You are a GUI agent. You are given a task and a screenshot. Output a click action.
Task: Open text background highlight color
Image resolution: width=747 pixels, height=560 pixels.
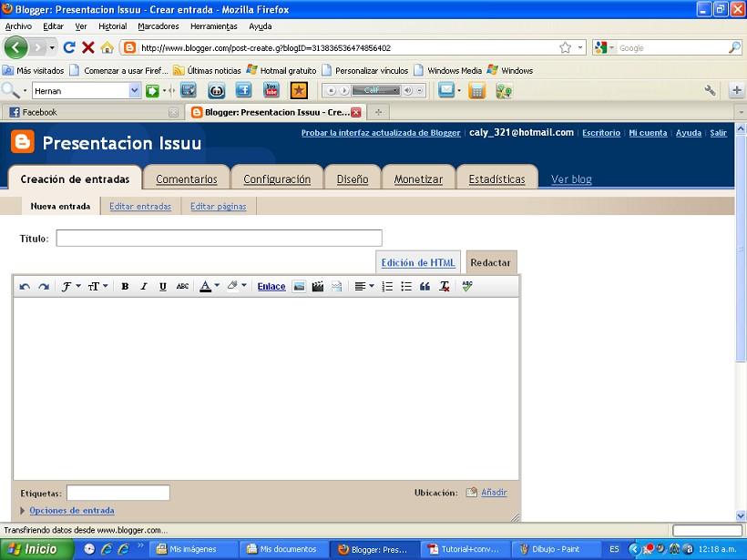pos(236,286)
